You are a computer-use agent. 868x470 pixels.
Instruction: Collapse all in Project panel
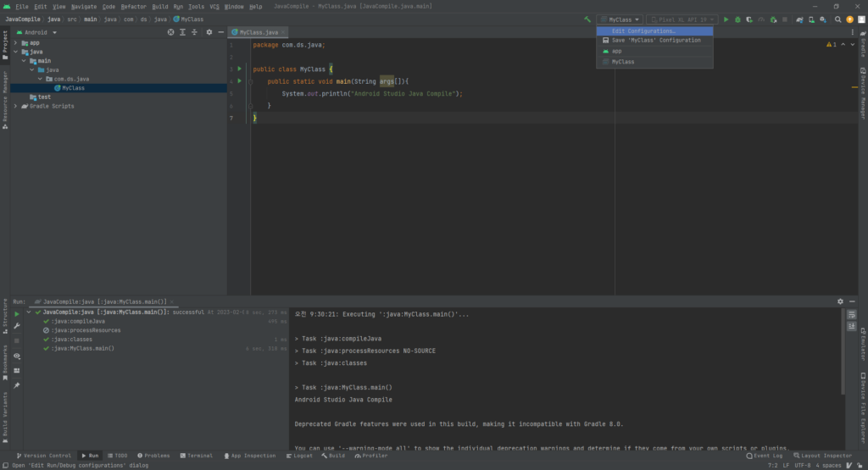click(194, 32)
